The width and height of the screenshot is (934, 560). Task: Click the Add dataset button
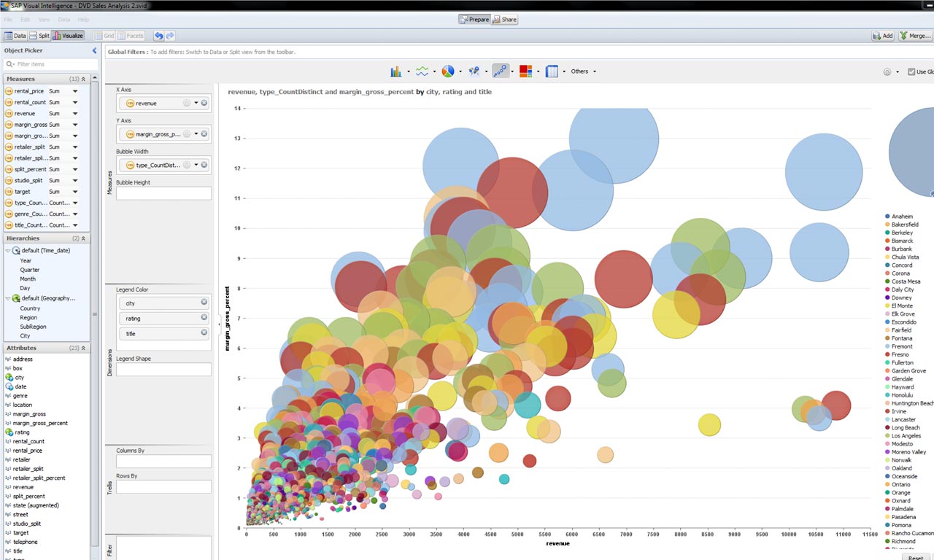tap(883, 36)
